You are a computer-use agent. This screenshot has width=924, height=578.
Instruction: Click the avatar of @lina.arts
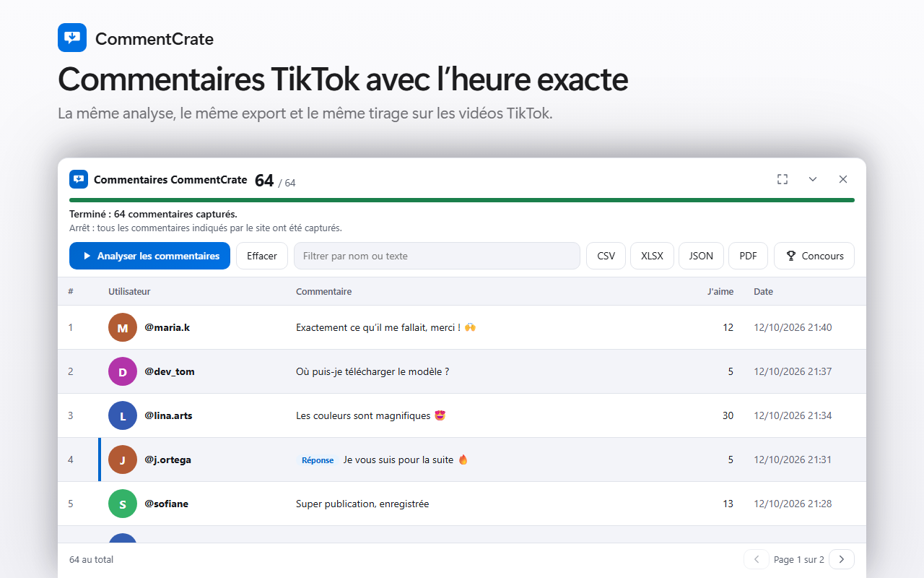click(123, 415)
